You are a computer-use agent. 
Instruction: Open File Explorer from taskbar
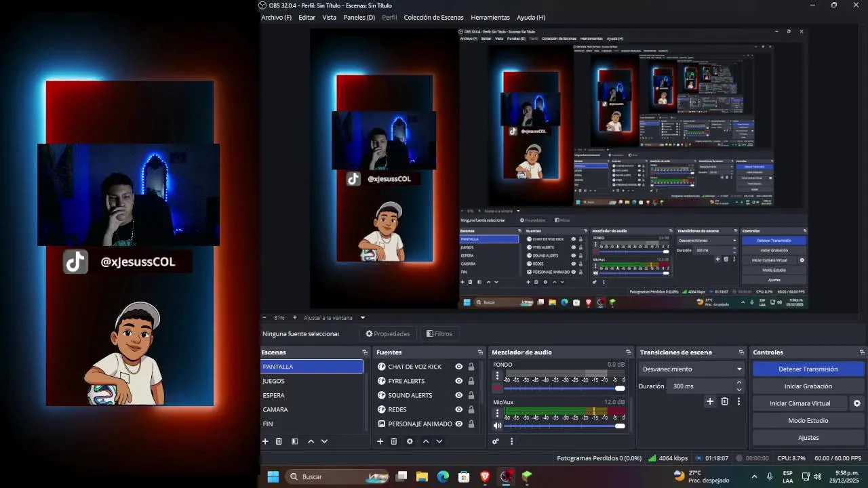point(422,476)
